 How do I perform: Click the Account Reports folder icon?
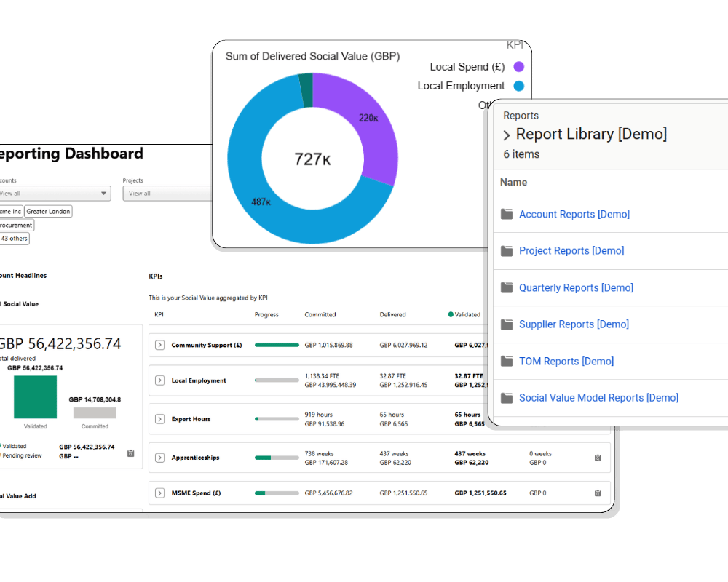[507, 214]
